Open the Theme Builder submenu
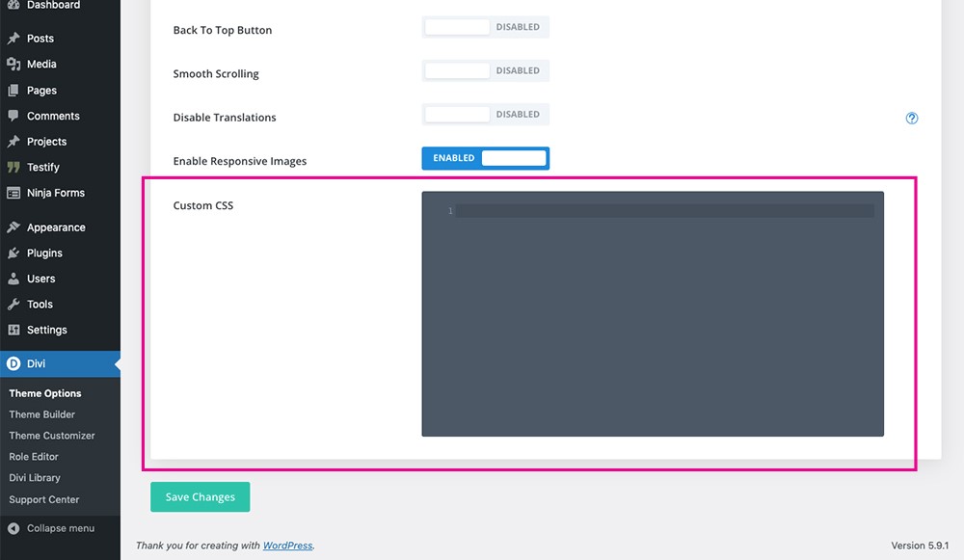Screen dimensions: 964x560 click(x=41, y=414)
